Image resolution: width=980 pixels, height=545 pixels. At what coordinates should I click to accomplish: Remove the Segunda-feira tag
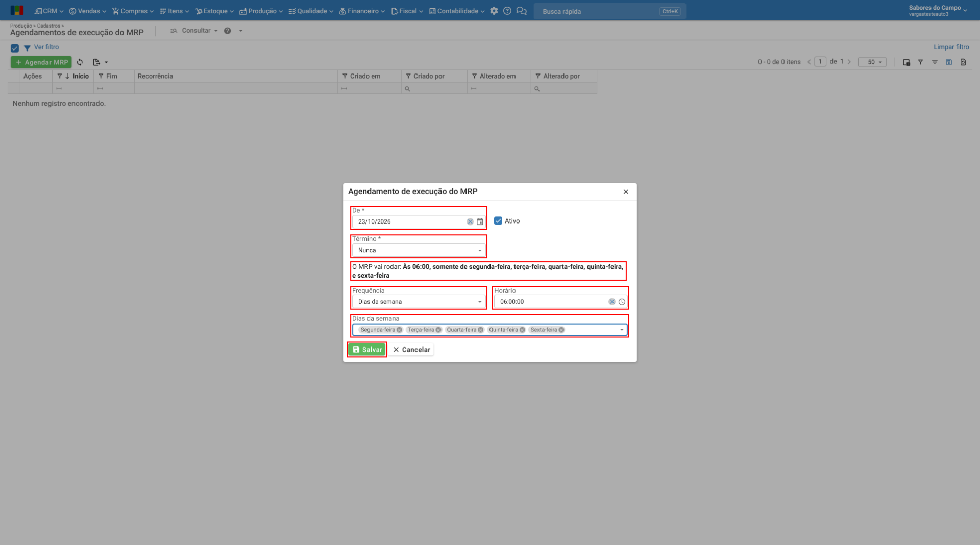399,330
